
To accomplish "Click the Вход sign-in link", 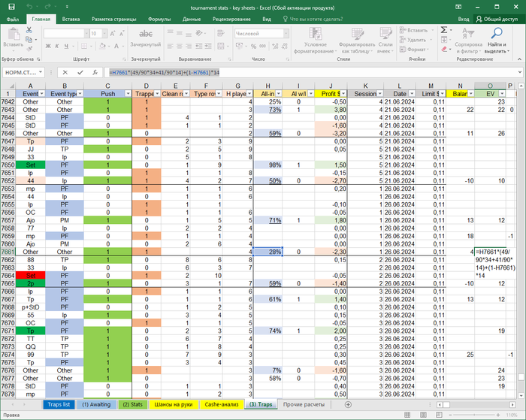I will [x=464, y=19].
